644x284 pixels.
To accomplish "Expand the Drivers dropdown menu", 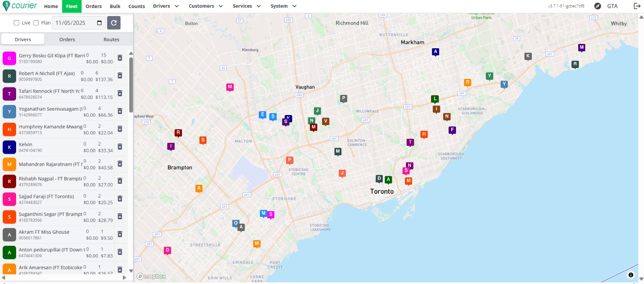I will (166, 6).
